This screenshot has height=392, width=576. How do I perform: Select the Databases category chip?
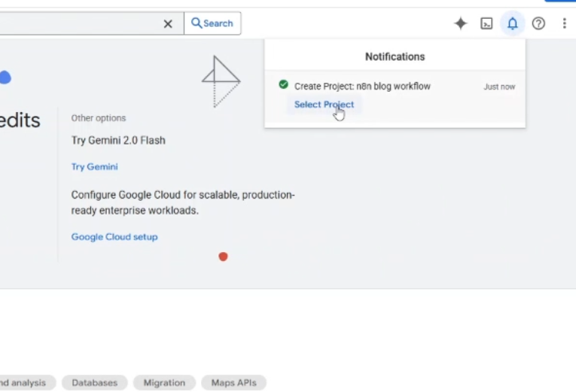[x=95, y=383]
